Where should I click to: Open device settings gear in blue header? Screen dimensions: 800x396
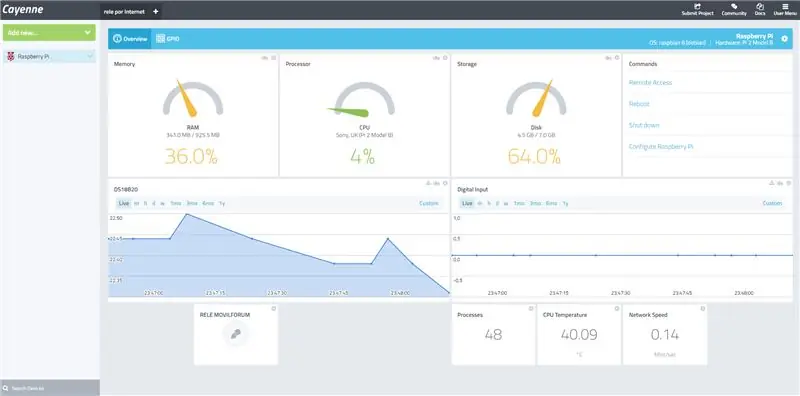pyautogui.click(x=784, y=39)
